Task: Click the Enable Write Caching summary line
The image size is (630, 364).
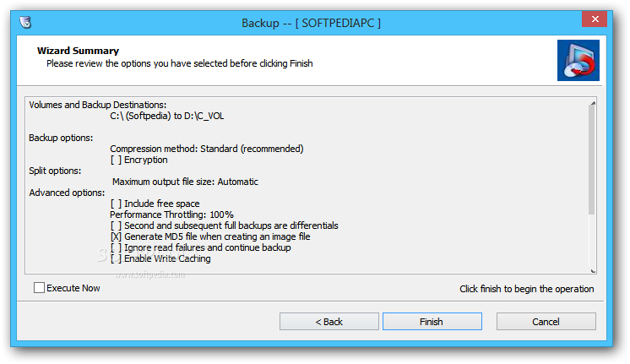Action: pyautogui.click(x=160, y=258)
